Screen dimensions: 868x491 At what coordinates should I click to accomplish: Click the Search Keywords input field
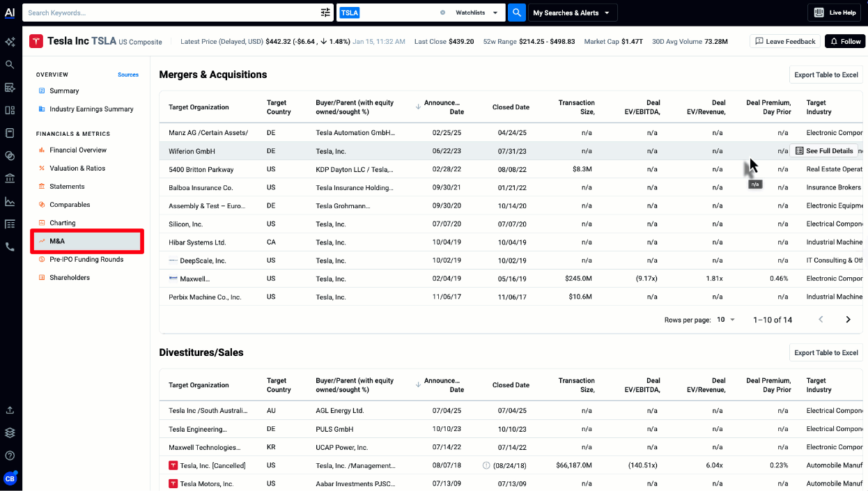coord(171,13)
